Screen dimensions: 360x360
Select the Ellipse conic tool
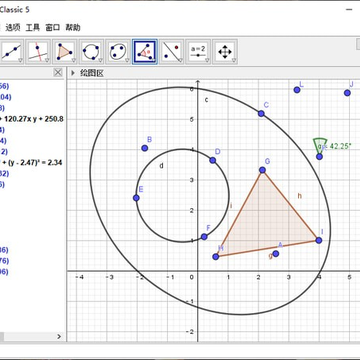click(x=118, y=52)
